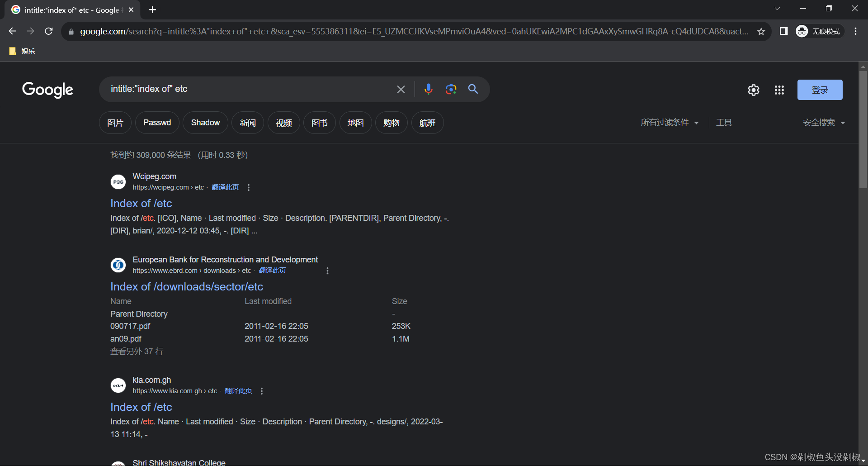
Task: Click the European Bank favicon
Action: pos(118,265)
